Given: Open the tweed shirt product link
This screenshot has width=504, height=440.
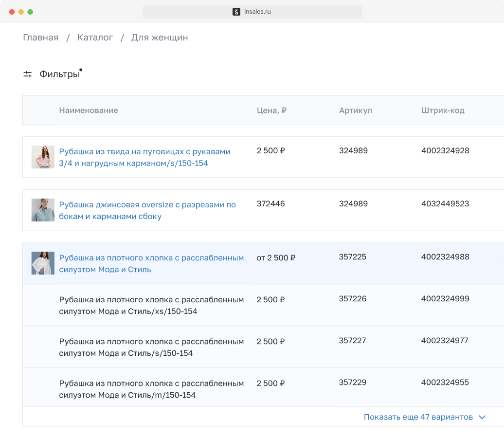Looking at the screenshot, I should point(144,157).
